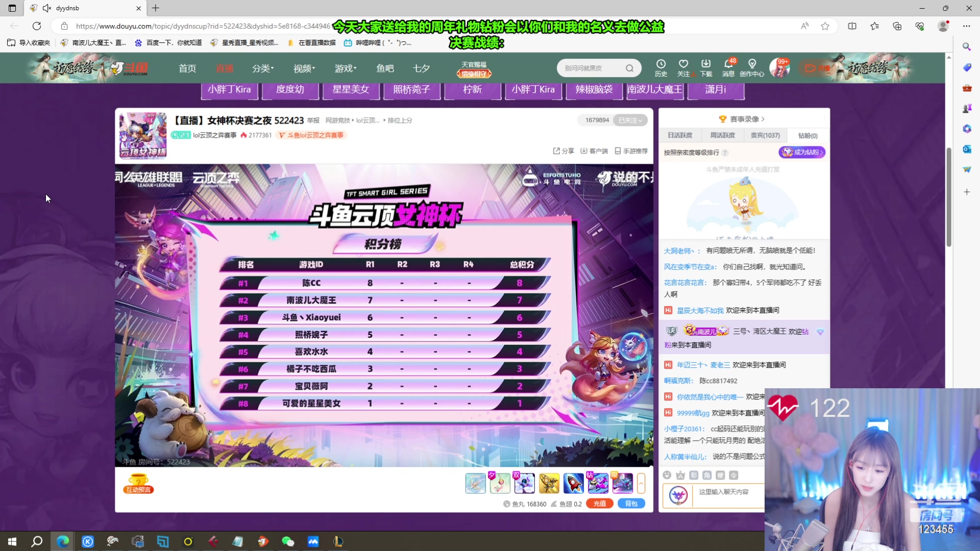The width and height of the screenshot is (980, 551).
Task: Select the red rocket gift icon
Action: (x=573, y=483)
